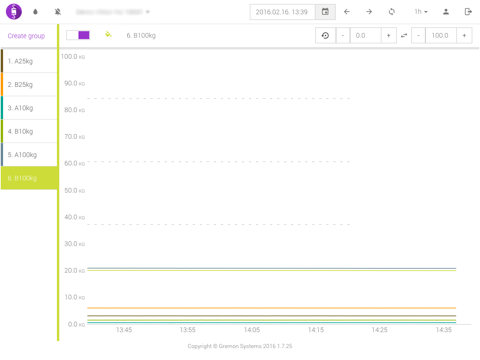Open the blurred site selector dropdown

[x=113, y=12]
